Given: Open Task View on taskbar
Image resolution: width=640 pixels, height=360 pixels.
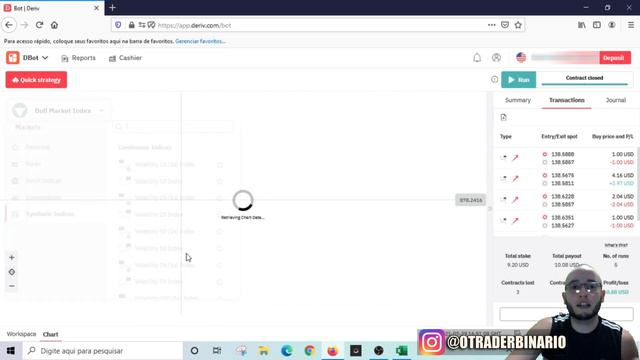Looking at the screenshot, I should point(217,351).
